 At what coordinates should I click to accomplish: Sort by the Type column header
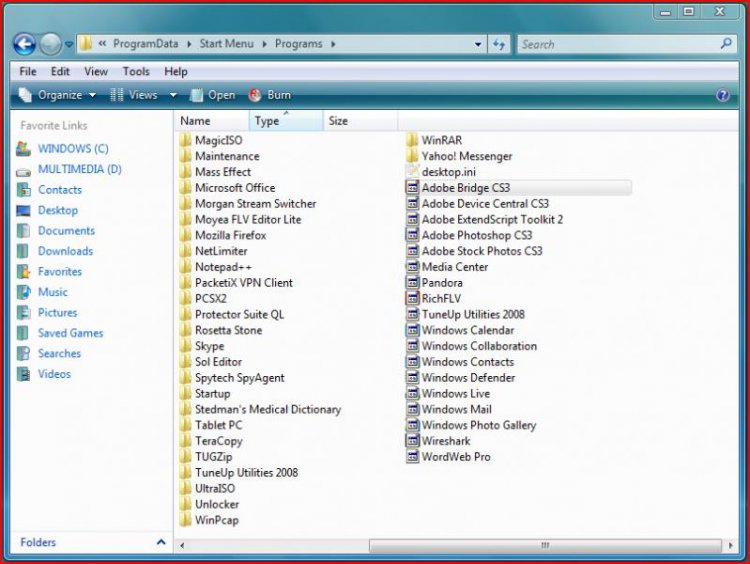click(286, 121)
